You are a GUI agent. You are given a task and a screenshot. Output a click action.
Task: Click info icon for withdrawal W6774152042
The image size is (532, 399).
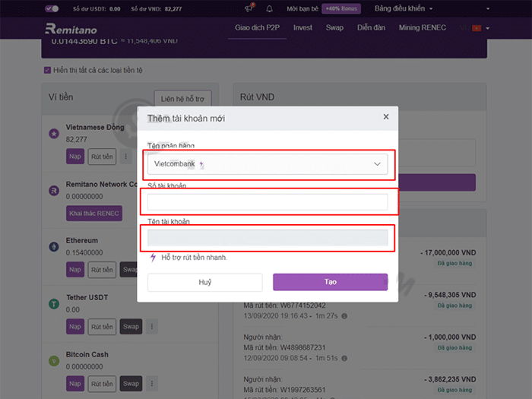coord(344,316)
